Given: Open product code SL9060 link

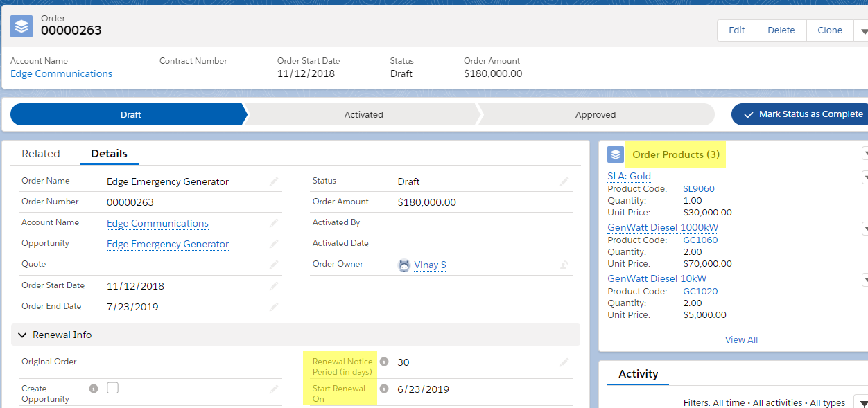Looking at the screenshot, I should (698, 188).
